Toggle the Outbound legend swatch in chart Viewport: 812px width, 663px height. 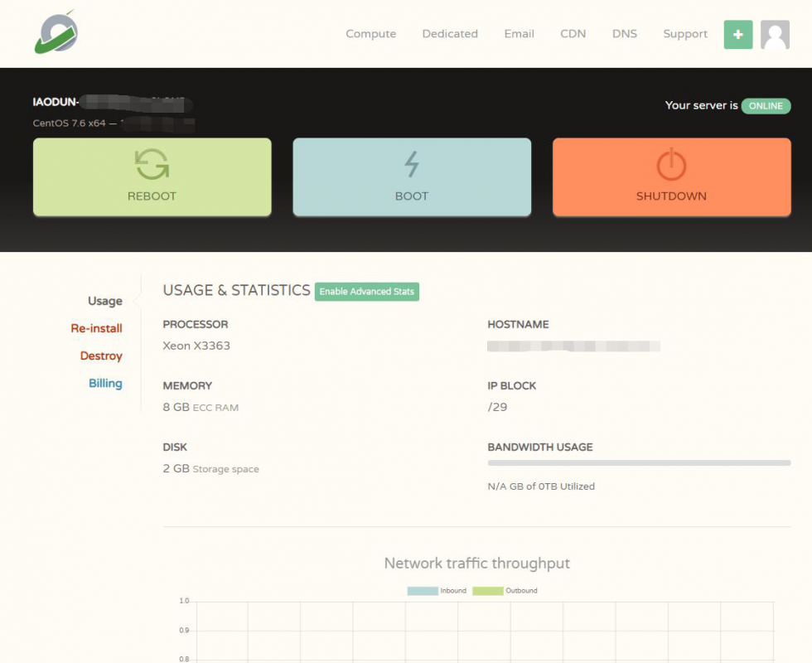pos(488,591)
